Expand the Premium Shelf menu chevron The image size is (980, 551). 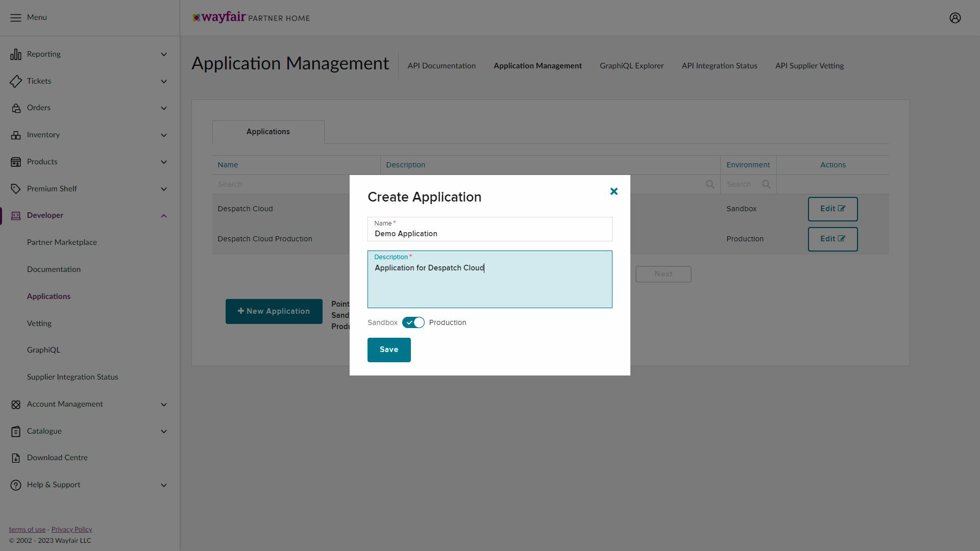click(164, 189)
